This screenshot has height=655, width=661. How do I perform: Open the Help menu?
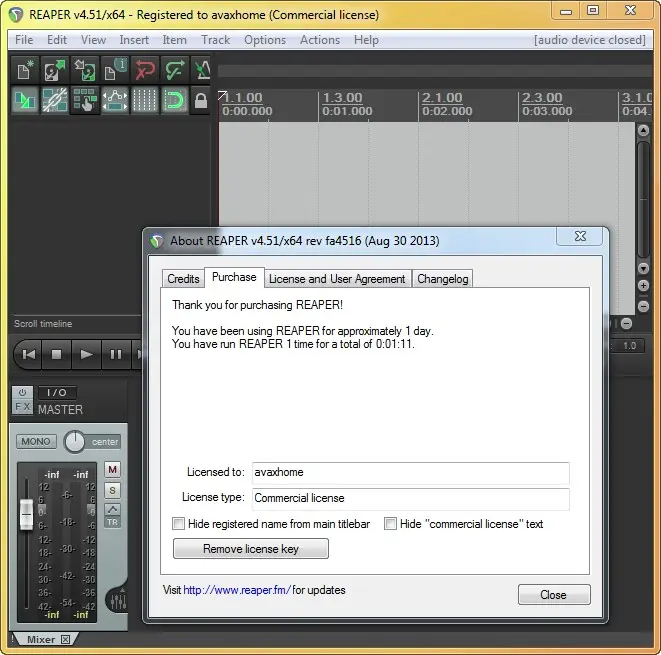pos(366,40)
